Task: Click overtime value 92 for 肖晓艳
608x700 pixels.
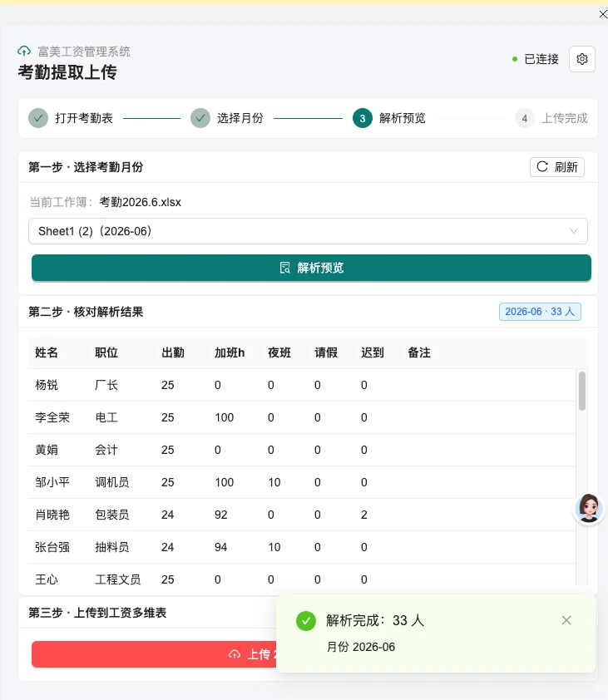Action: coord(220,515)
